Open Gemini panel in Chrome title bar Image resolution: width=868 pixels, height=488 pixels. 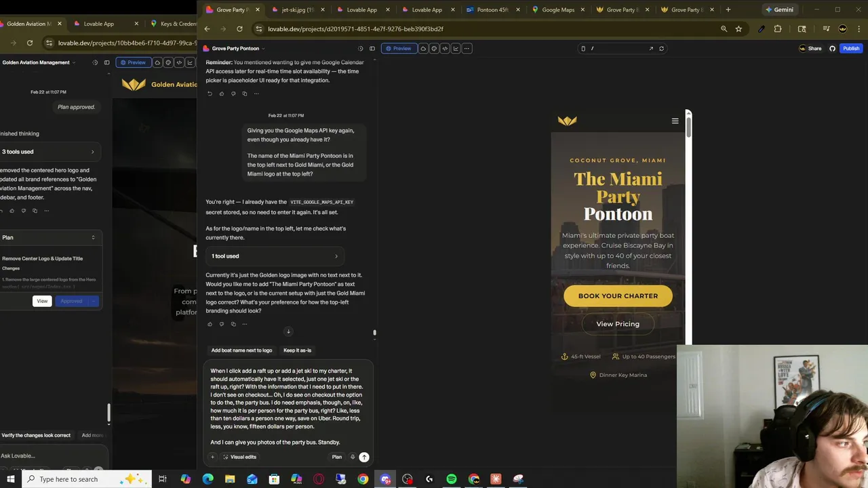tap(779, 9)
